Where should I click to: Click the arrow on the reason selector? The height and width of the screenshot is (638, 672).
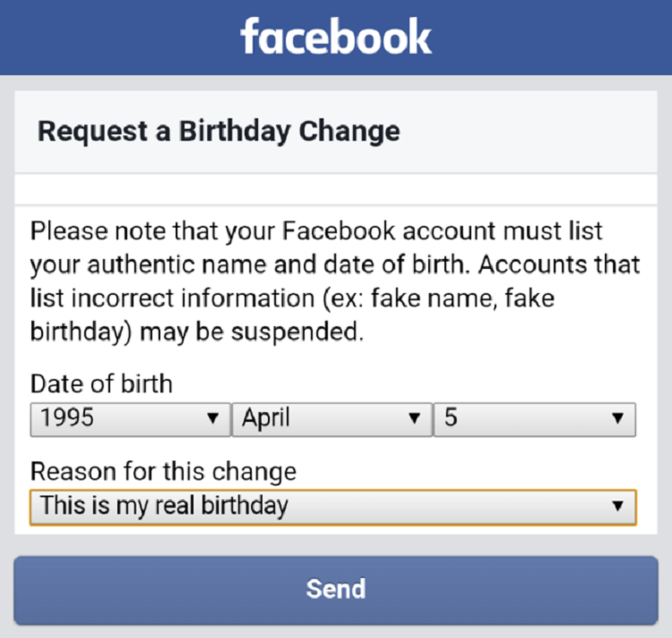pos(617,506)
